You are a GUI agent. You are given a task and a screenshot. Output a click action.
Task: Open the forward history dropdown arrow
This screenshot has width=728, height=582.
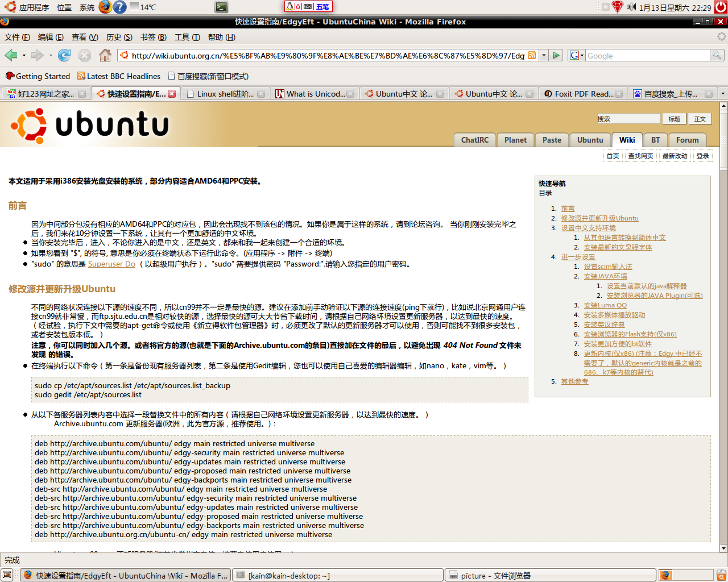[x=51, y=55]
